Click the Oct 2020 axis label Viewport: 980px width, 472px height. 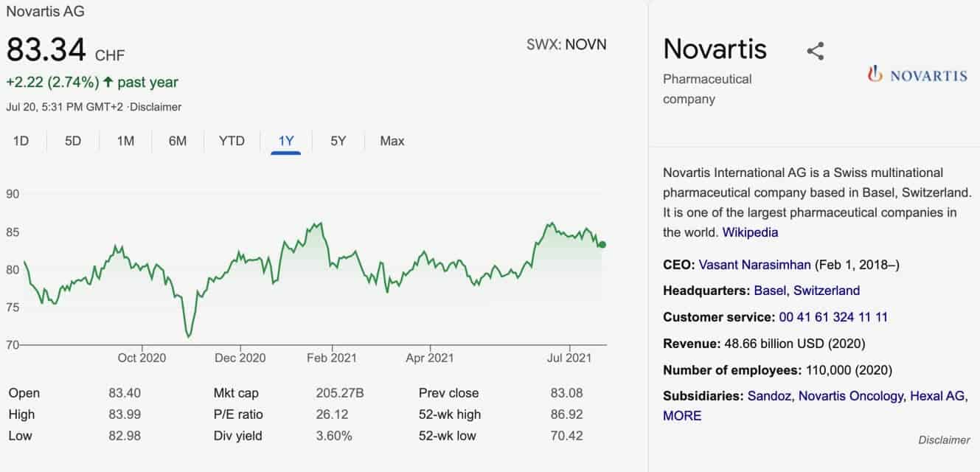pos(142,358)
